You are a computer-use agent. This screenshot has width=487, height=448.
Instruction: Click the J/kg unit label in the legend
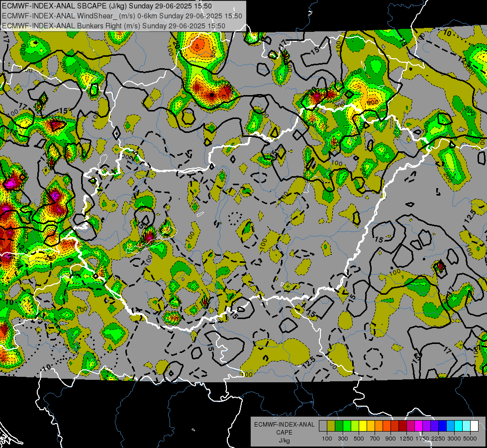coord(284,441)
